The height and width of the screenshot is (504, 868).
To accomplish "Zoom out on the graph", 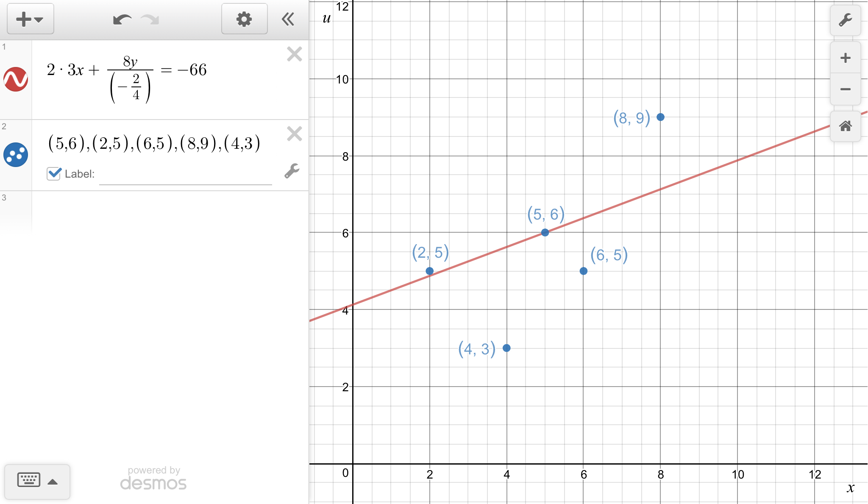I will coord(845,89).
